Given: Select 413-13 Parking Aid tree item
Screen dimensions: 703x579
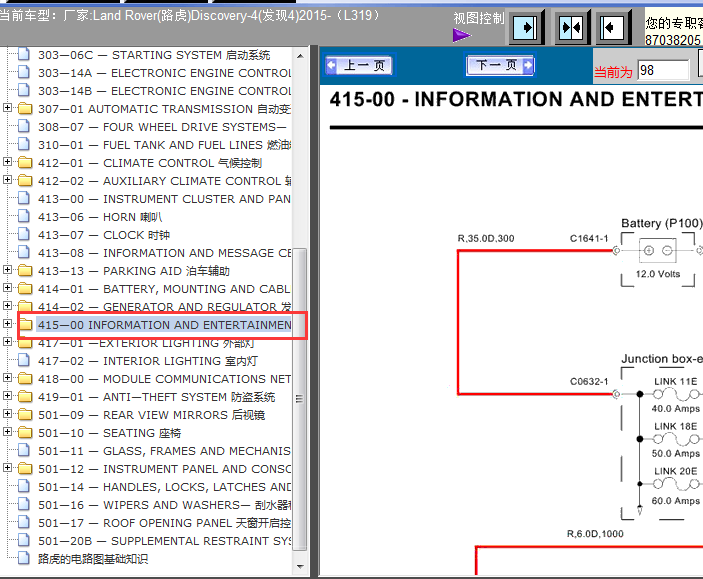Looking at the screenshot, I should tap(134, 271).
